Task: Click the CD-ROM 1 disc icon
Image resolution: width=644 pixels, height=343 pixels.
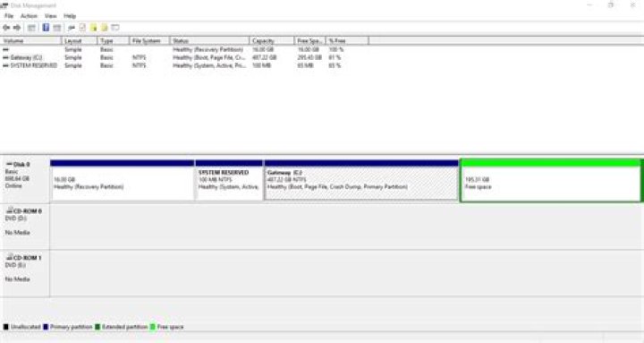Action: point(10,257)
